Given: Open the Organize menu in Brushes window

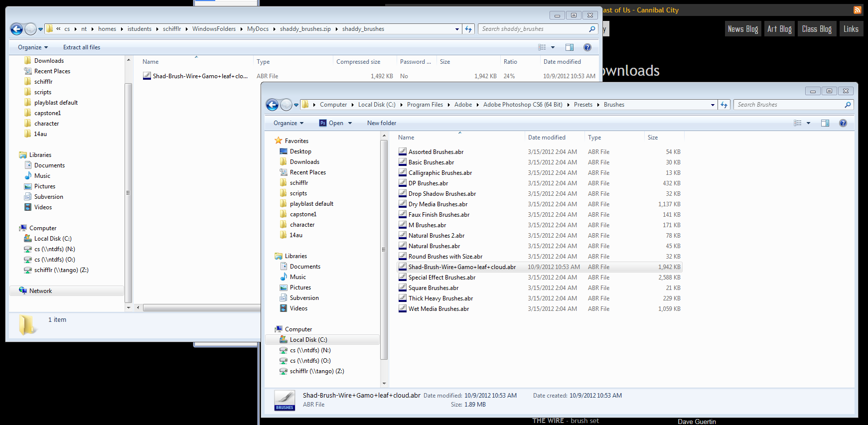Looking at the screenshot, I should point(288,123).
